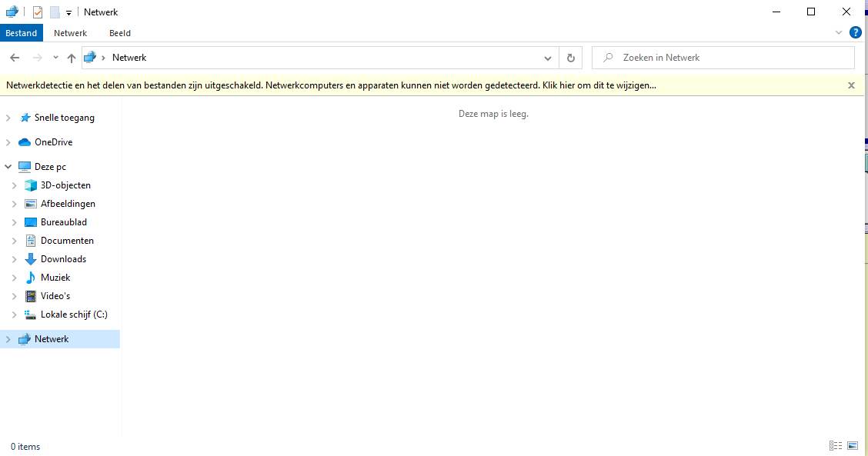Viewport: 868px width, 456px height.
Task: Click the Properties quick access icon
Action: tap(37, 12)
